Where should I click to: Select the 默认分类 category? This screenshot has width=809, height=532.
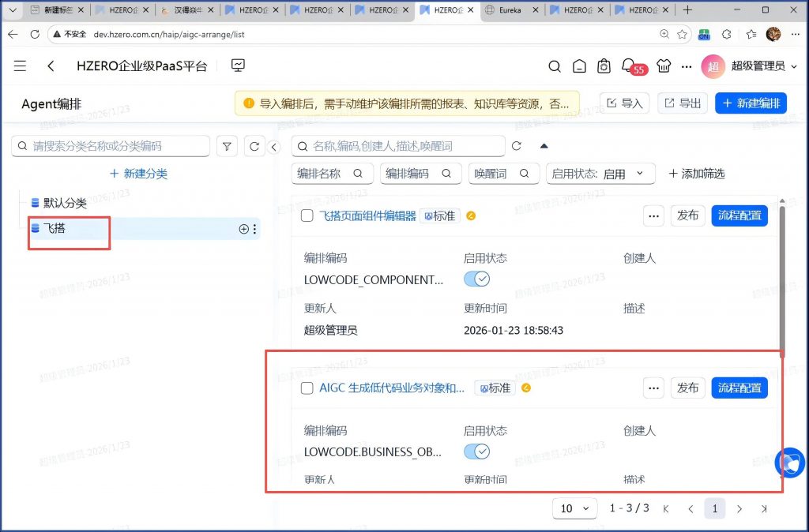click(x=65, y=203)
